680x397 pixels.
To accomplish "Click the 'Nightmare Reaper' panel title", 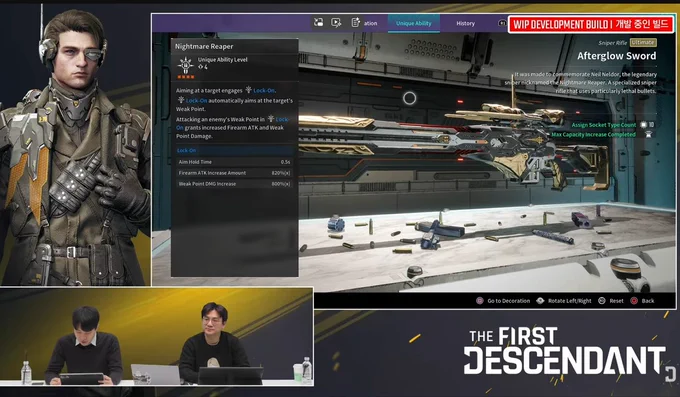I will (204, 46).
